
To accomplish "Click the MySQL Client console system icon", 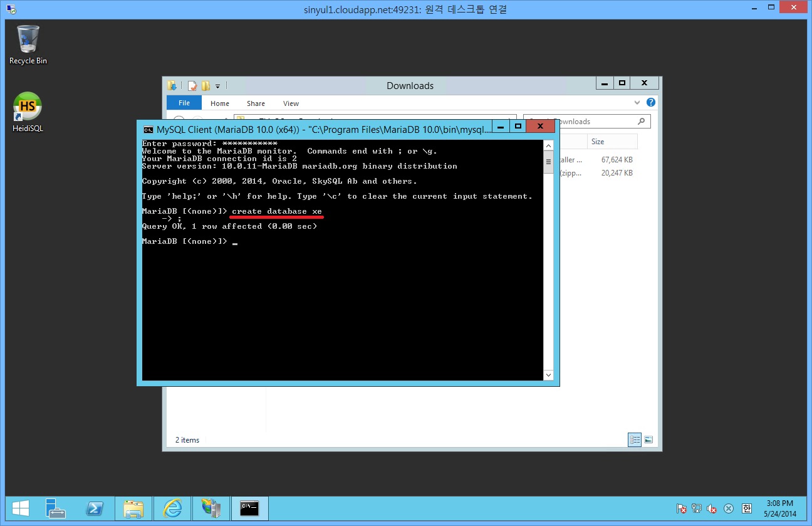I will [x=148, y=130].
